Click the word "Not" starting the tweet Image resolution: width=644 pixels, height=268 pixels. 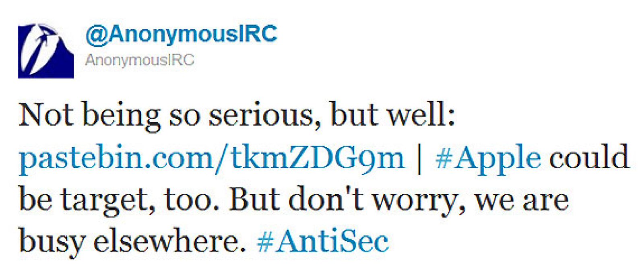45,115
